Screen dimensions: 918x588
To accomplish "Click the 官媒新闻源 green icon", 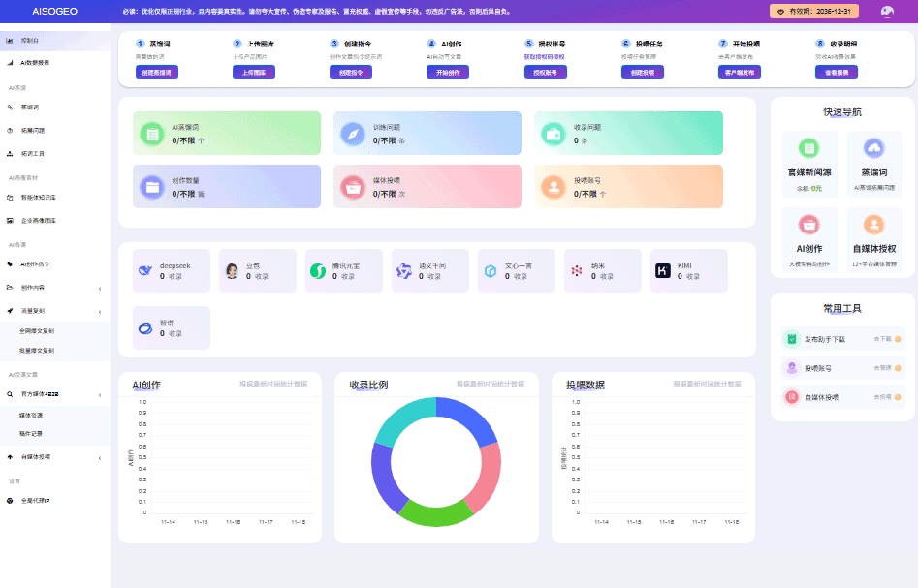I will pos(807,148).
